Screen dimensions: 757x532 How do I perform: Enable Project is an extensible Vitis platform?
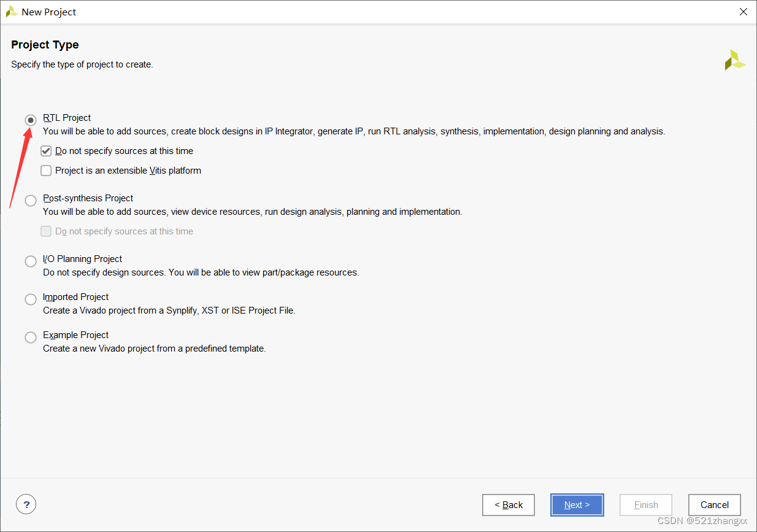point(46,171)
